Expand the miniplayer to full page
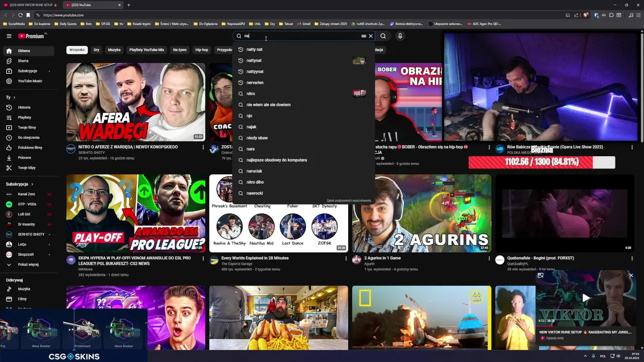This screenshot has width=644, height=362. point(540,276)
